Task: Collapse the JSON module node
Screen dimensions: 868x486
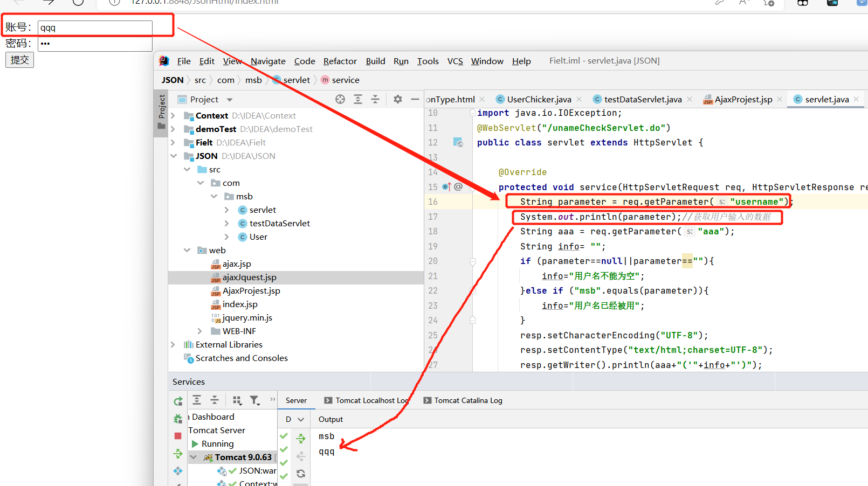Action: coord(173,156)
